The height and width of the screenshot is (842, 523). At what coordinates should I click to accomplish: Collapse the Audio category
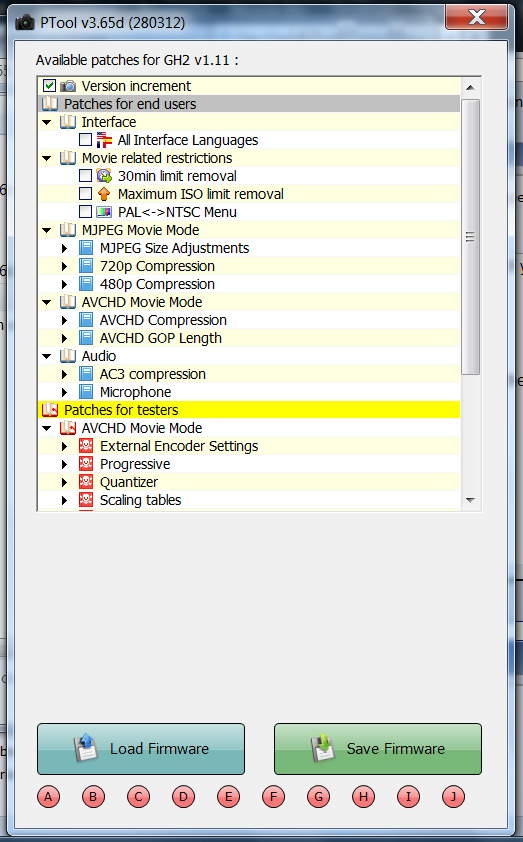coord(47,356)
